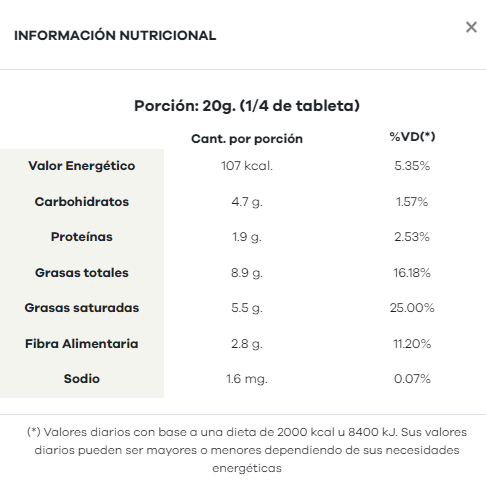Select the Sodio row label

pyautogui.click(x=82, y=379)
